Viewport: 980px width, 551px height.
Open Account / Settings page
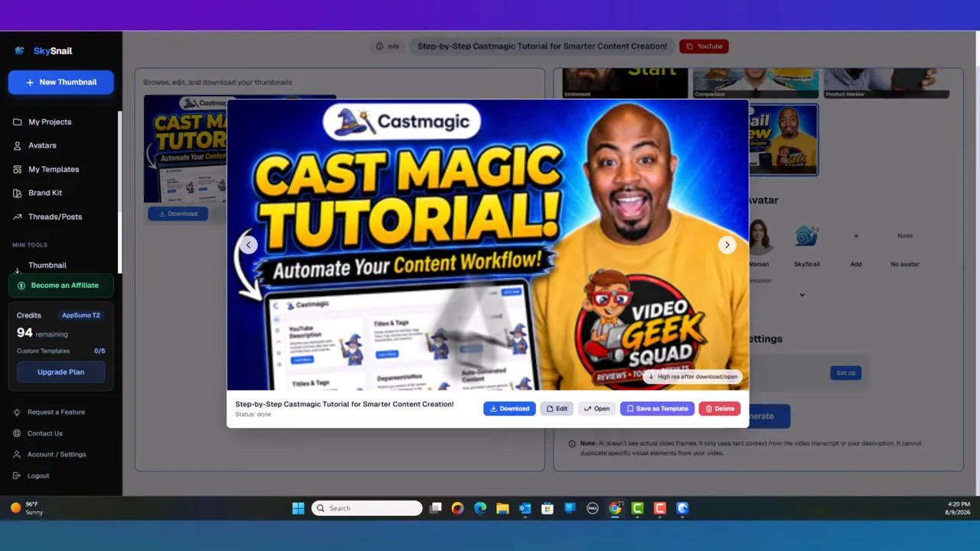point(57,455)
